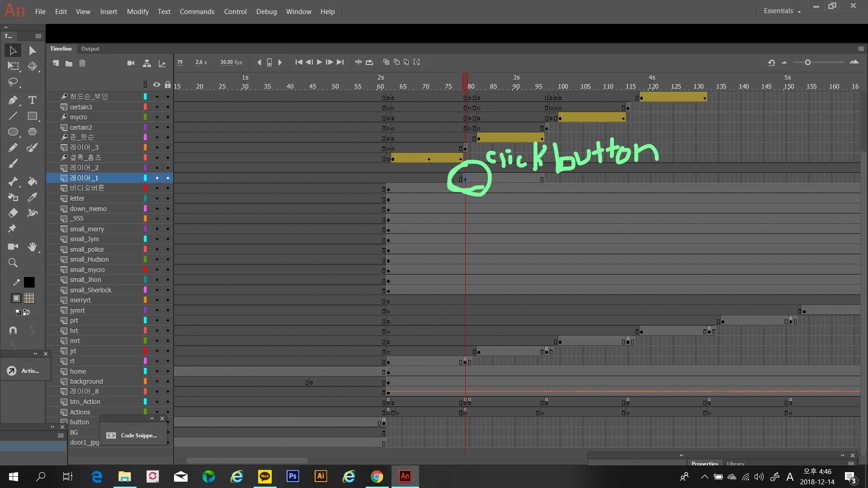The width and height of the screenshot is (868, 488).
Task: Open the Modify menu
Action: click(x=137, y=11)
